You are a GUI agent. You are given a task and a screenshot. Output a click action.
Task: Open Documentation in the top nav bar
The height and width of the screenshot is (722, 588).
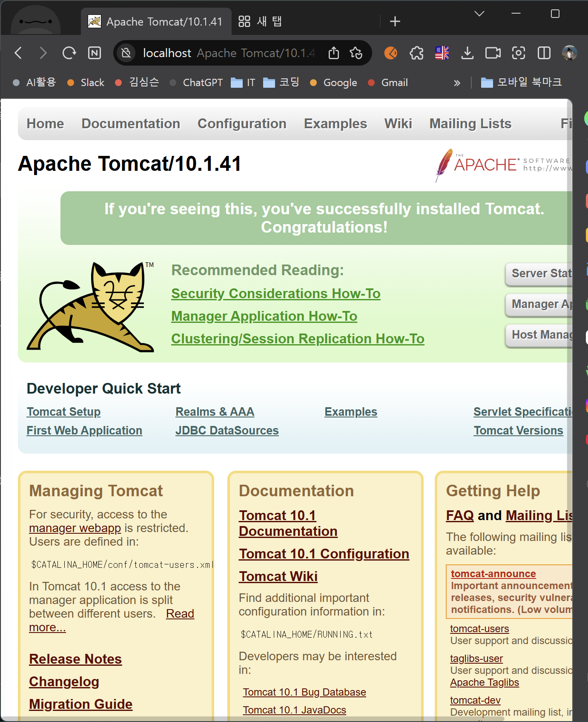coord(131,124)
